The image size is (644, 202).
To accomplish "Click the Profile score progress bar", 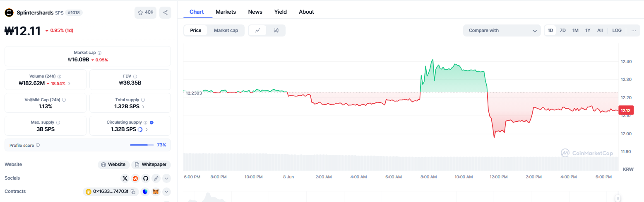I will [x=142, y=145].
